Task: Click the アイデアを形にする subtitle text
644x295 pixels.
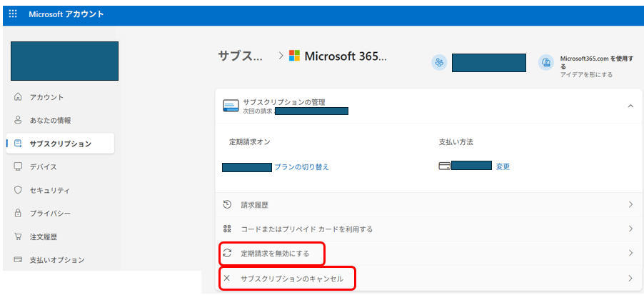Action: coord(586,74)
